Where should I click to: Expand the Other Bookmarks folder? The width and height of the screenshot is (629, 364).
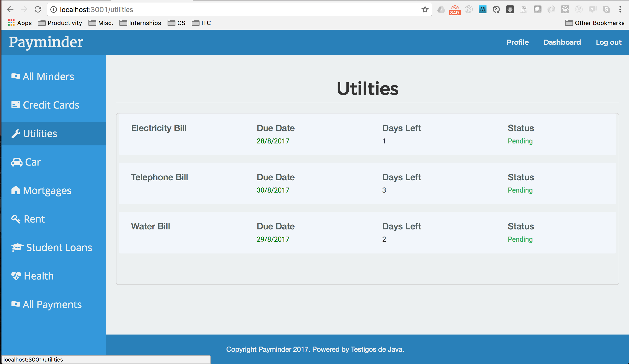click(x=595, y=23)
